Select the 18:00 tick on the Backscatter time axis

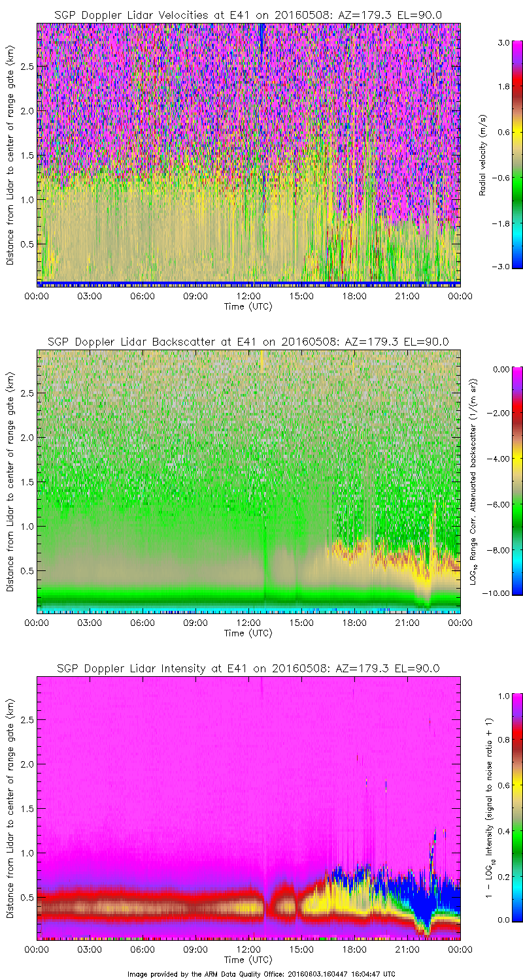(354, 623)
